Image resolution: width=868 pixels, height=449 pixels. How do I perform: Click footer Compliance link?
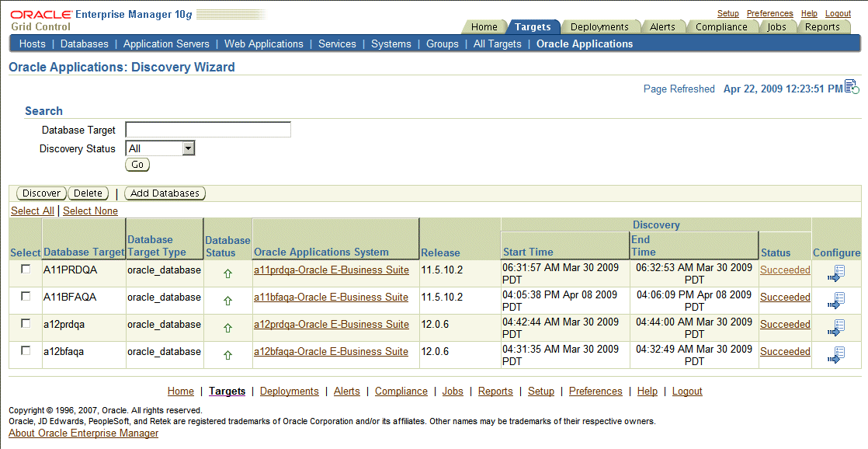[401, 391]
